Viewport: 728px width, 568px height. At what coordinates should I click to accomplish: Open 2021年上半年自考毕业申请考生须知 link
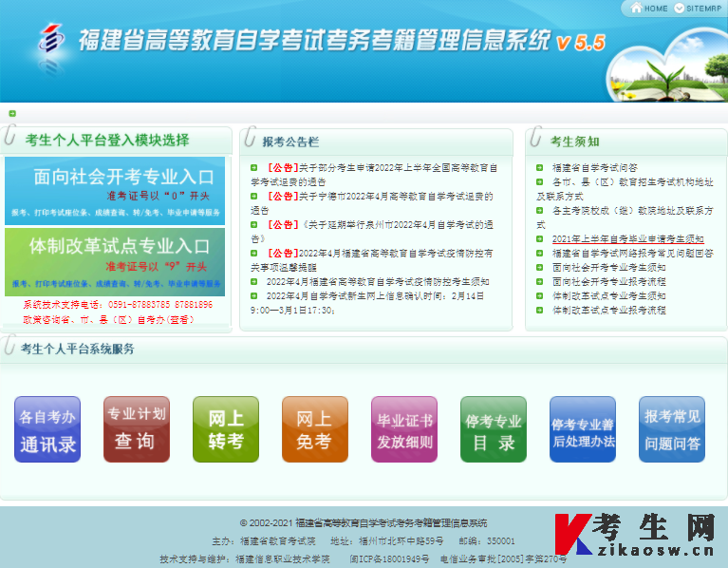coord(627,238)
